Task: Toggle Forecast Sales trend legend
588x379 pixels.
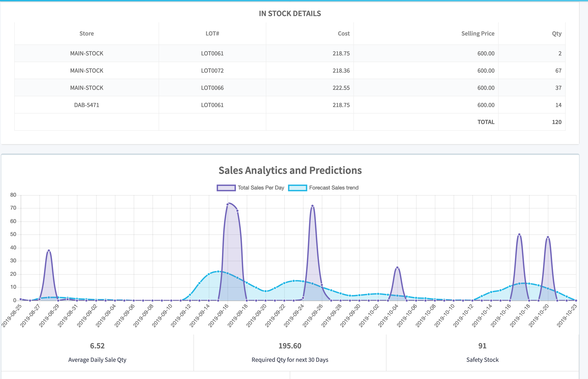Action: 333,188
